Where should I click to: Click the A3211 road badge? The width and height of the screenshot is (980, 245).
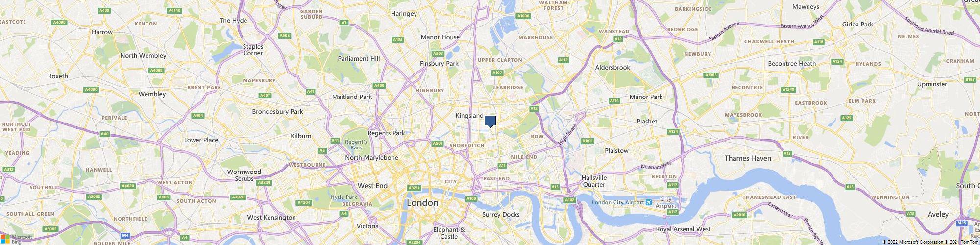414,188
